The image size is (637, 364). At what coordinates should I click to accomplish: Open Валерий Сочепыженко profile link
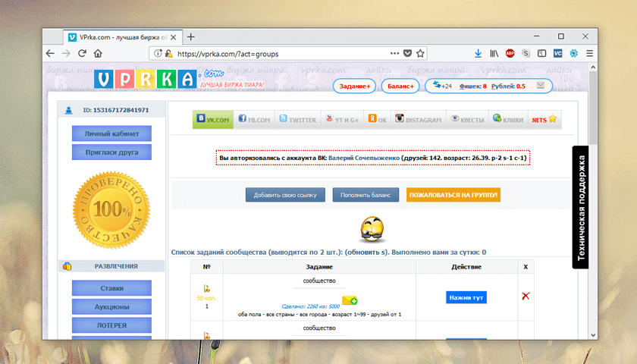tap(363, 158)
